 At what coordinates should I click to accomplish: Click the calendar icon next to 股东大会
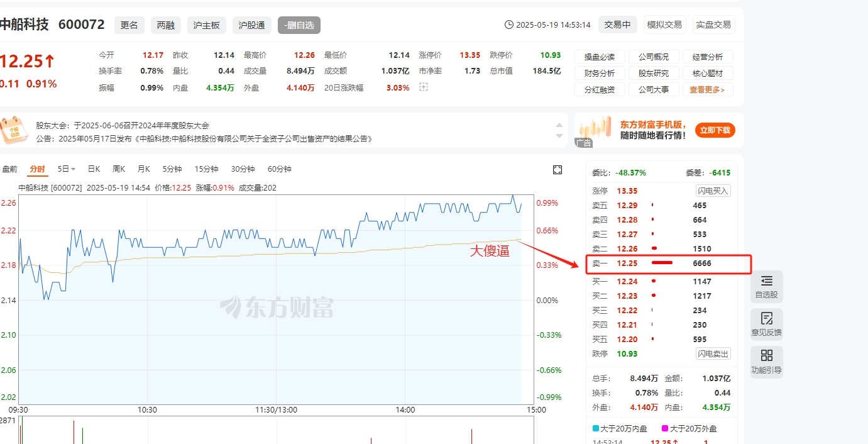pyautogui.click(x=14, y=129)
